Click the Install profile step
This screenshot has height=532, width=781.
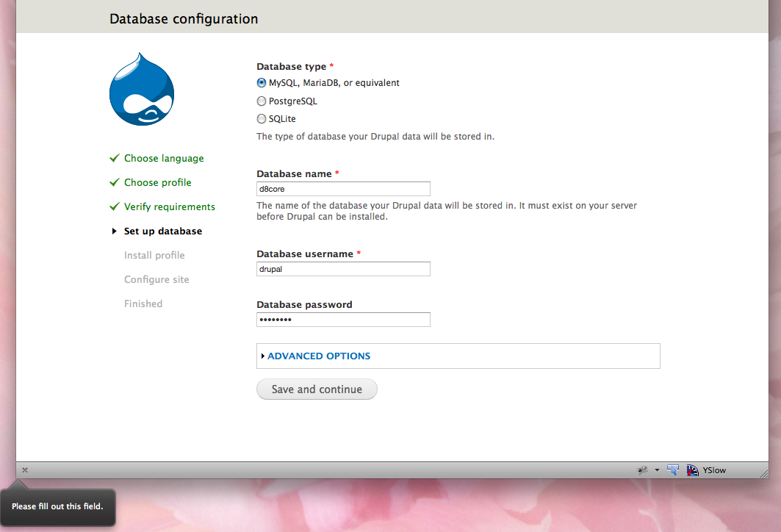coord(154,255)
